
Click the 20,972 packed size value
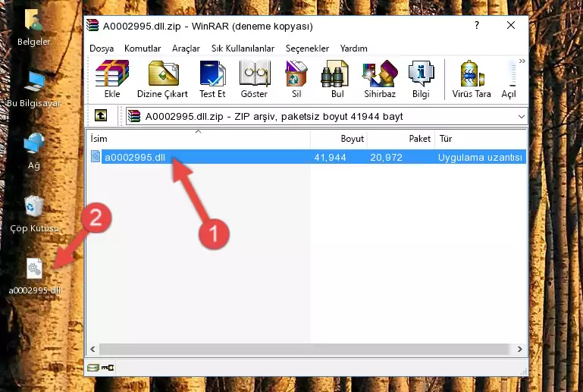click(x=386, y=157)
